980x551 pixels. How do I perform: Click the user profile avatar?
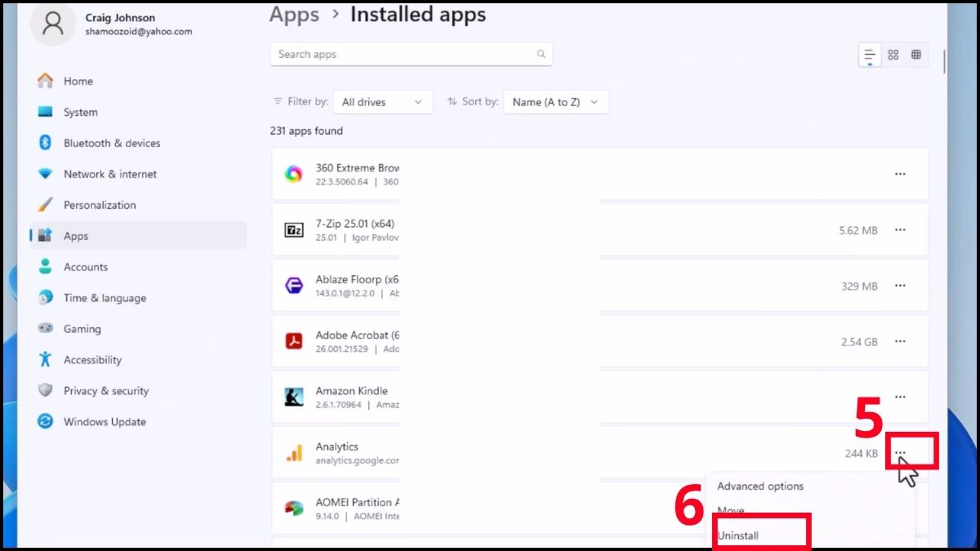pos(53,23)
